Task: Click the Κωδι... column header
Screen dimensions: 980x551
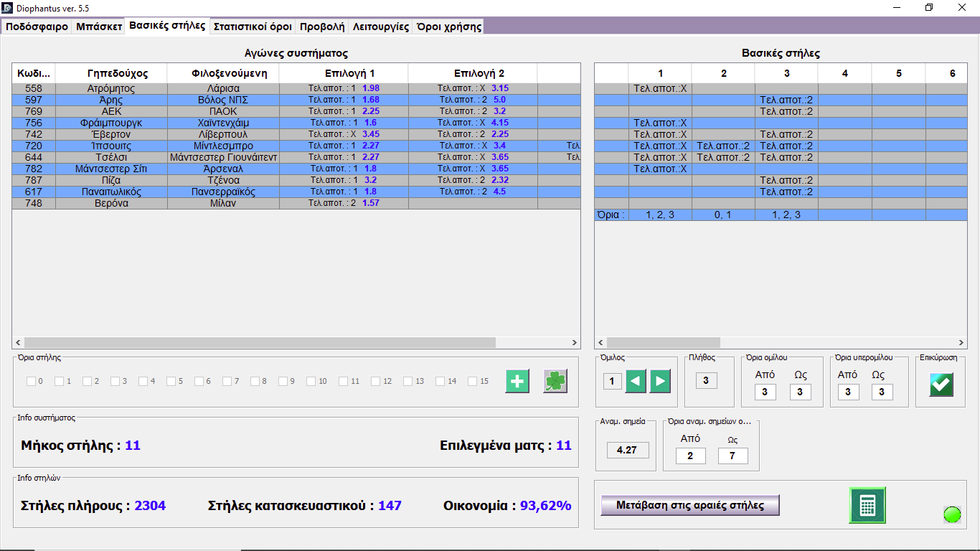Action: click(x=34, y=73)
